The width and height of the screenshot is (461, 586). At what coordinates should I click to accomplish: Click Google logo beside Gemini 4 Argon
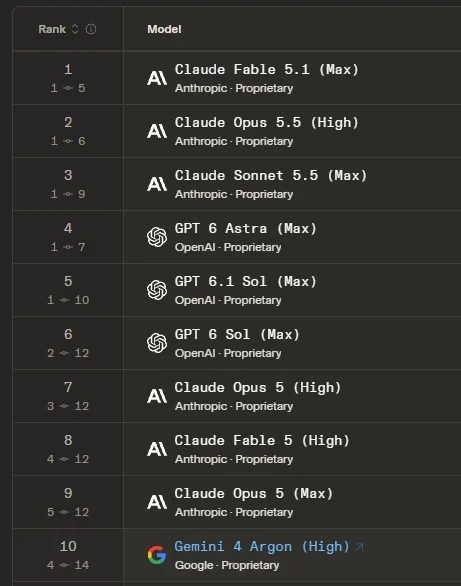pyautogui.click(x=157, y=555)
